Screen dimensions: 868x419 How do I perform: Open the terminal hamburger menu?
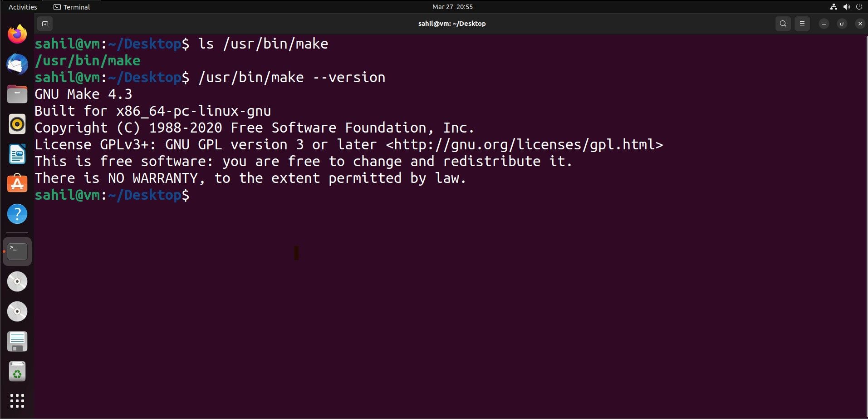click(802, 24)
